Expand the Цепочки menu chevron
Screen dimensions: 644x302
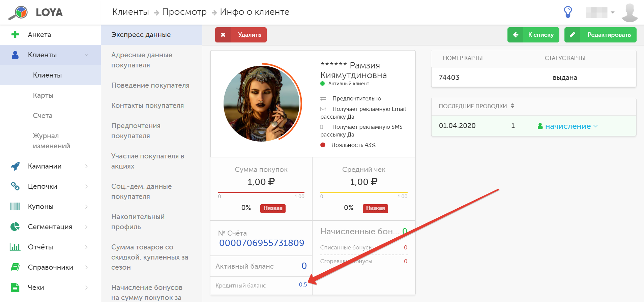tap(87, 186)
